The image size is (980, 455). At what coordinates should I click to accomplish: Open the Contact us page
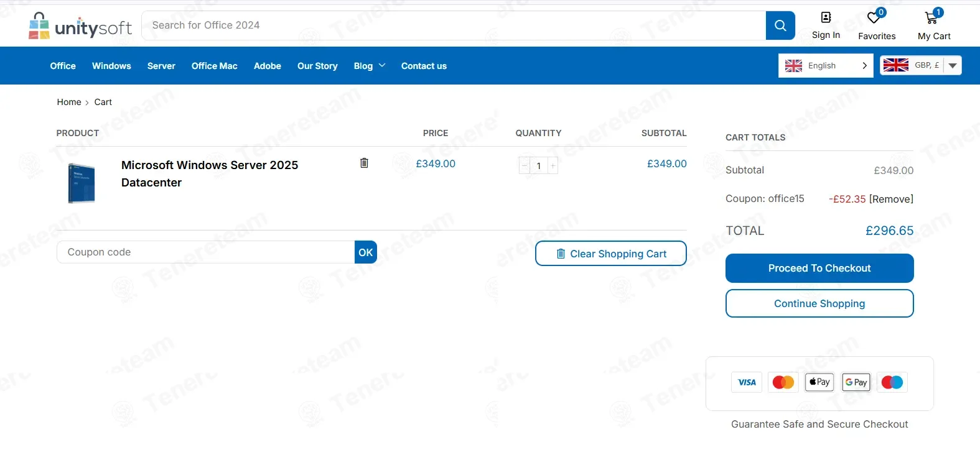coord(424,66)
